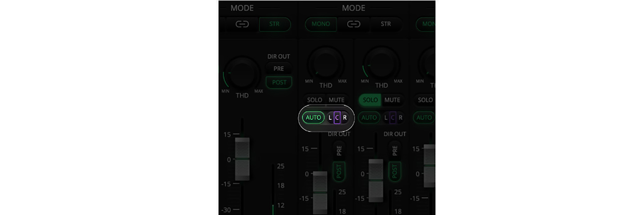Select purple-outlined C in the highlighted LCR selector
644x215 pixels.
(x=337, y=118)
